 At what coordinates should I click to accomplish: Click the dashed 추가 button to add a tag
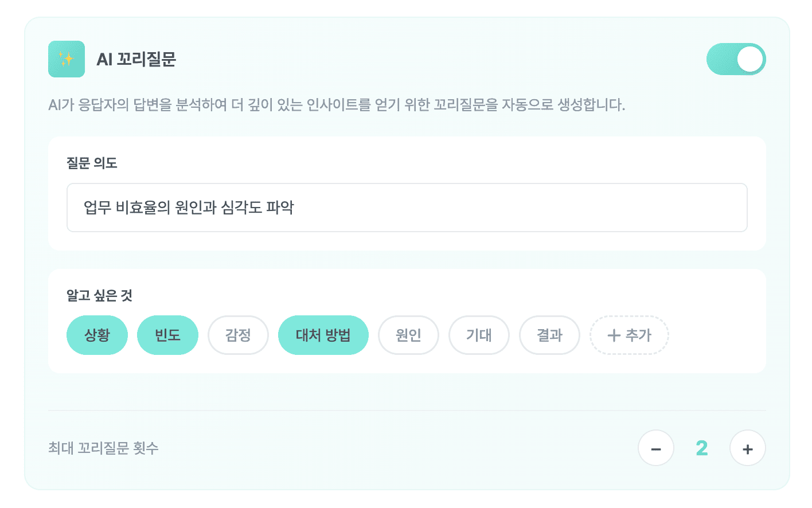[629, 335]
